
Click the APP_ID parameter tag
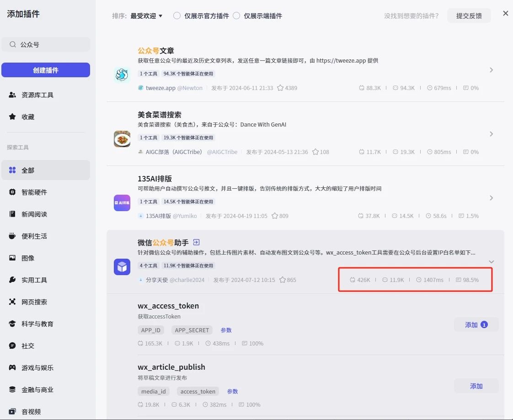tap(151, 330)
